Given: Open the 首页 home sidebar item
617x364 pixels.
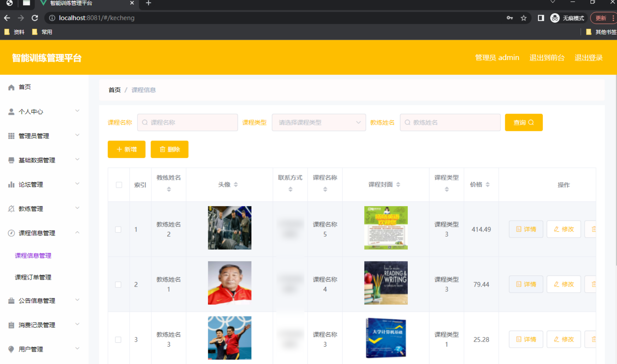Looking at the screenshot, I should (x=44, y=87).
